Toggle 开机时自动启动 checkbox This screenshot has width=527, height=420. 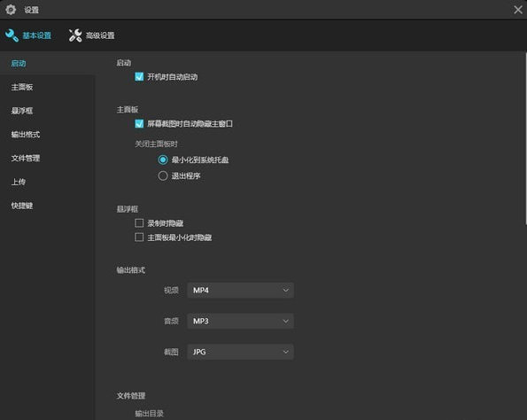pos(139,77)
